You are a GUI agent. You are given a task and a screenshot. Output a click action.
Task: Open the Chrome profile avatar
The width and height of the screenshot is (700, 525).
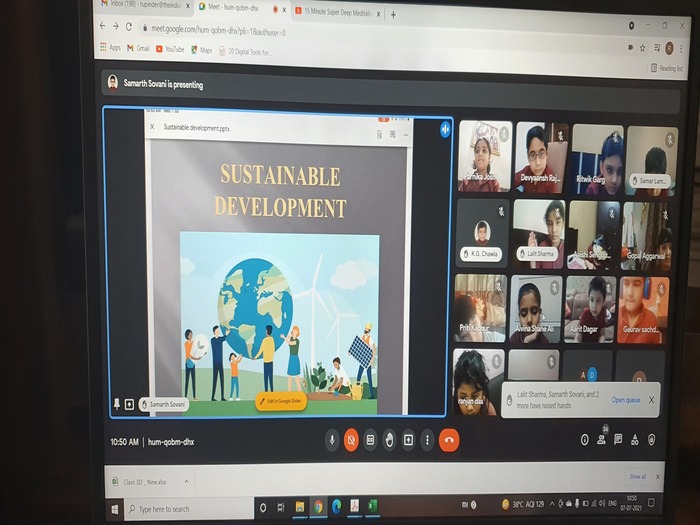[669, 48]
